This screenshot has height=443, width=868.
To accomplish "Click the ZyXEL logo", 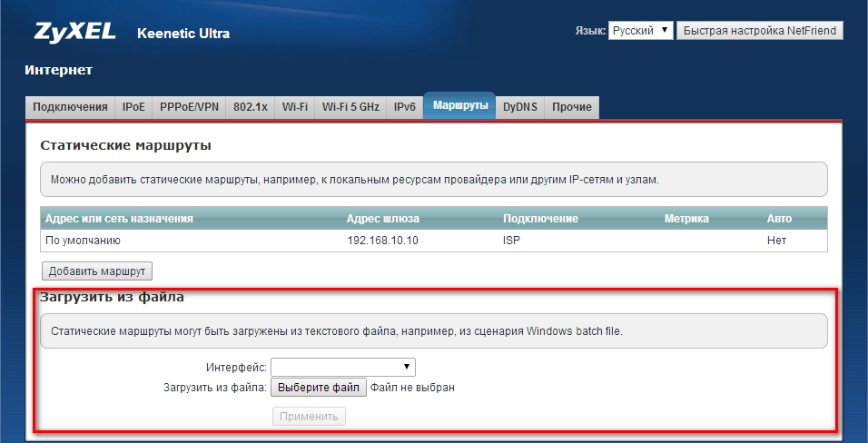I will pyautogui.click(x=74, y=33).
